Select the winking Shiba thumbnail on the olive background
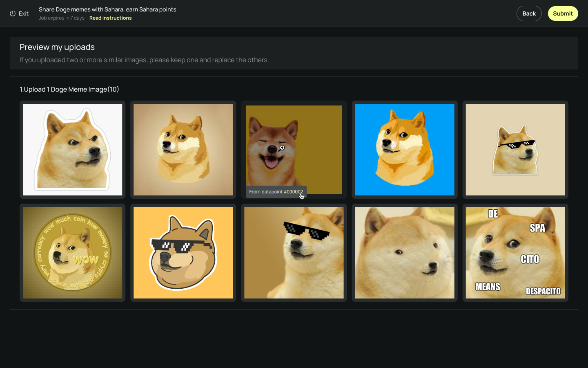588x368 pixels. (294, 150)
